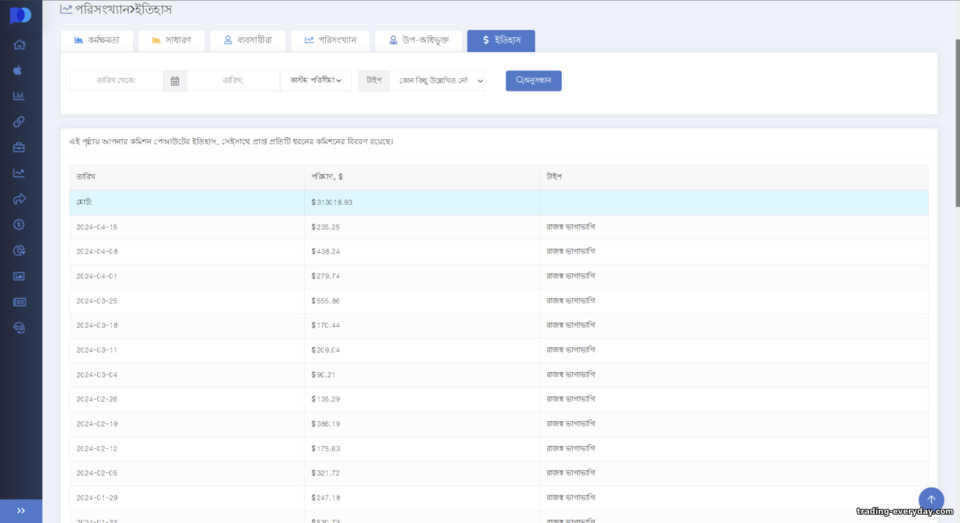Click the date 2024-03-18
Viewport: 960px width, 523px height.
coord(97,325)
